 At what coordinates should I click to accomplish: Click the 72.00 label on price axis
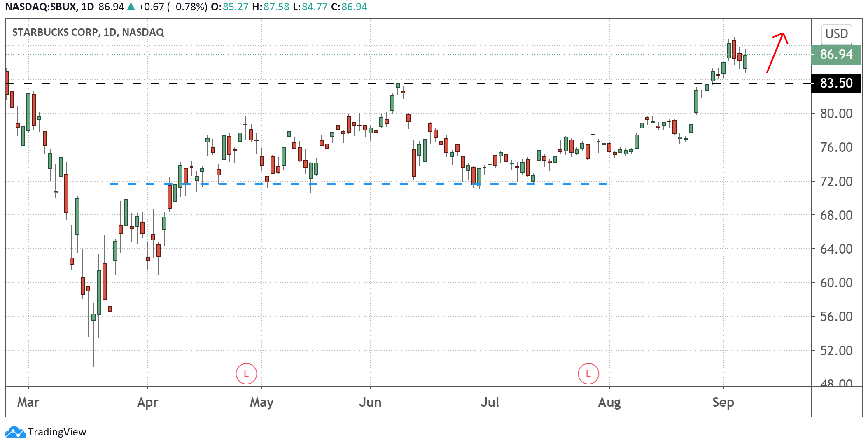[x=836, y=181]
